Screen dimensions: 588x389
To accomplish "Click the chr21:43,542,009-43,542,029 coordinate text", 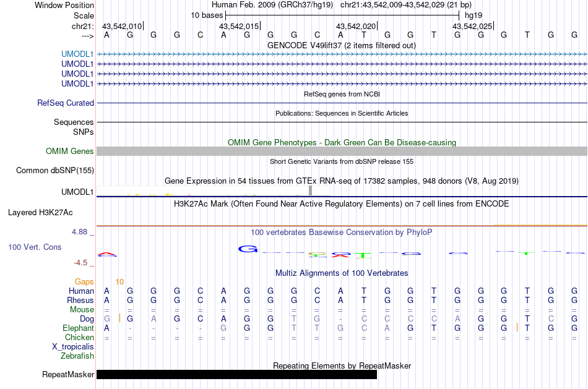I will [x=406, y=5].
